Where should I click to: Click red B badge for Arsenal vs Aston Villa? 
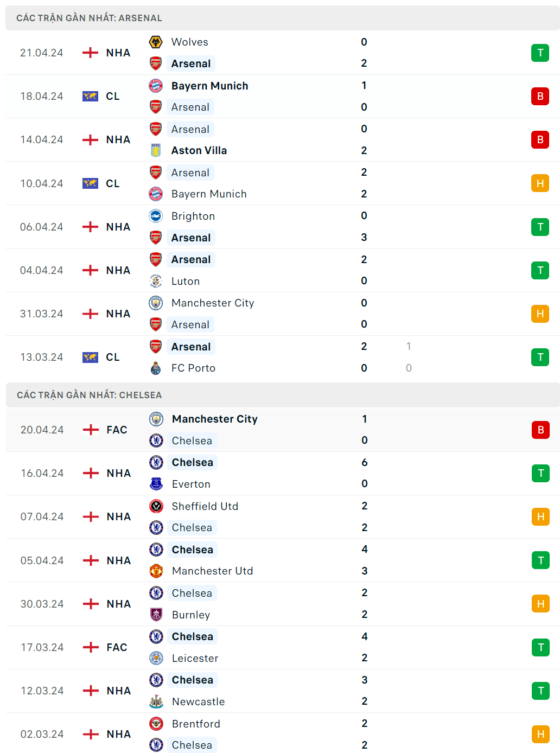click(x=540, y=140)
